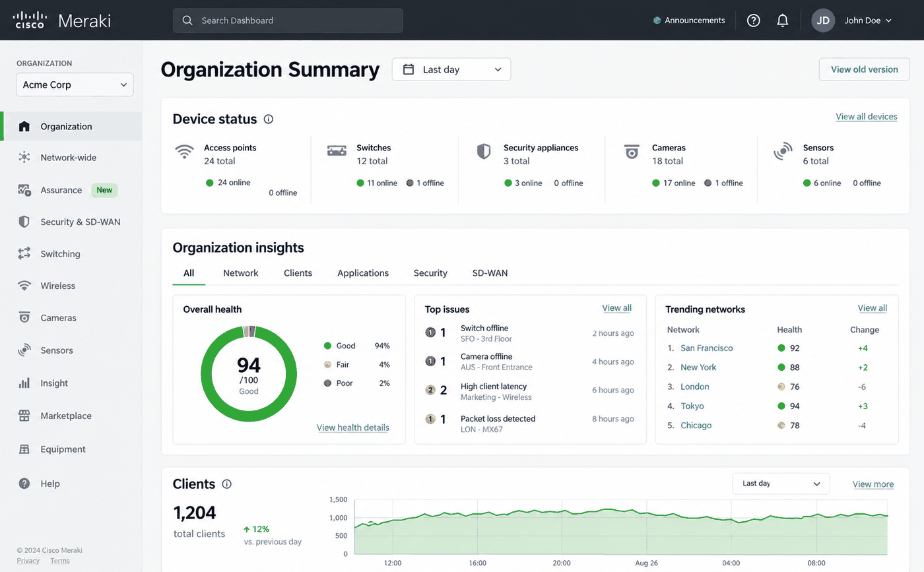Click the Terms footer link
The image size is (924, 572).
(60, 561)
